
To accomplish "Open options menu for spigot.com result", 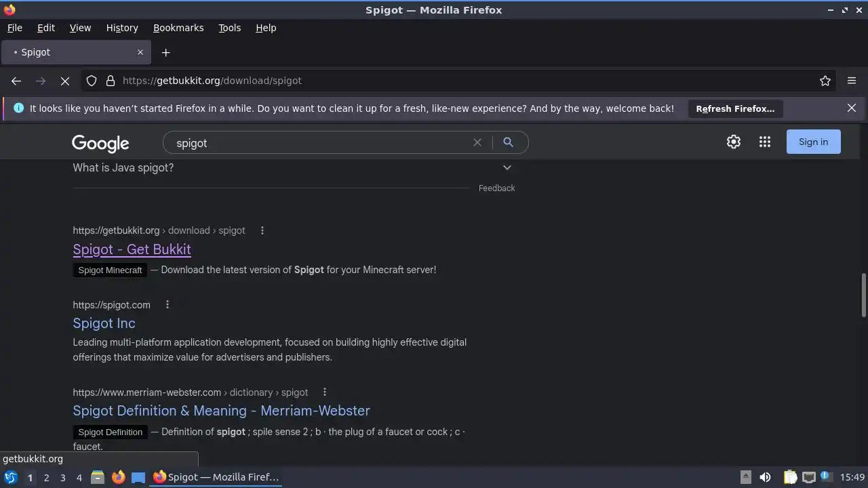I will click(167, 304).
